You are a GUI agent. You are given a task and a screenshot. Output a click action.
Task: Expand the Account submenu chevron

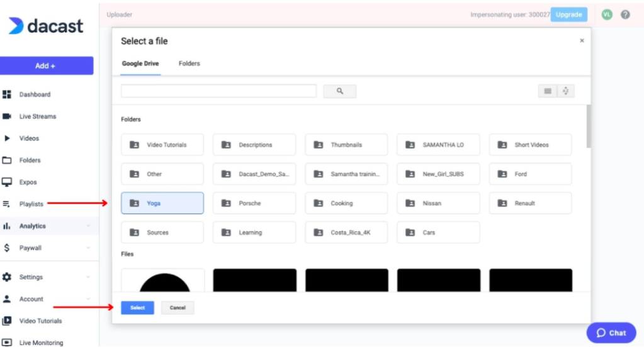(88, 299)
